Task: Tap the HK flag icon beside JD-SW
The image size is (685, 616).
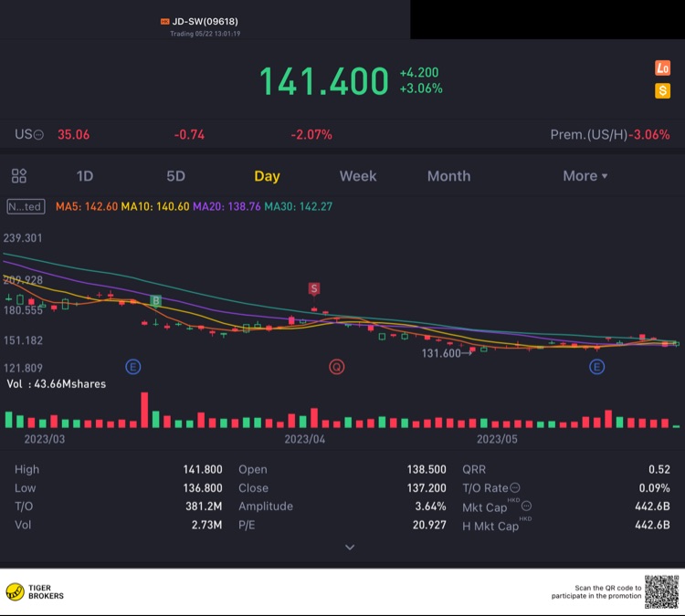Action: pyautogui.click(x=164, y=21)
